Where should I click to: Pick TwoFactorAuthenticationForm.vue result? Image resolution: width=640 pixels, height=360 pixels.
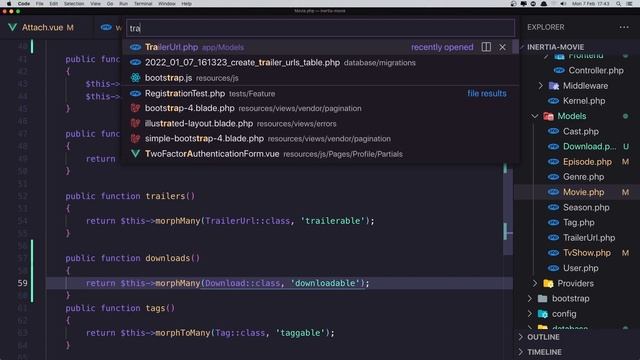(x=320, y=154)
